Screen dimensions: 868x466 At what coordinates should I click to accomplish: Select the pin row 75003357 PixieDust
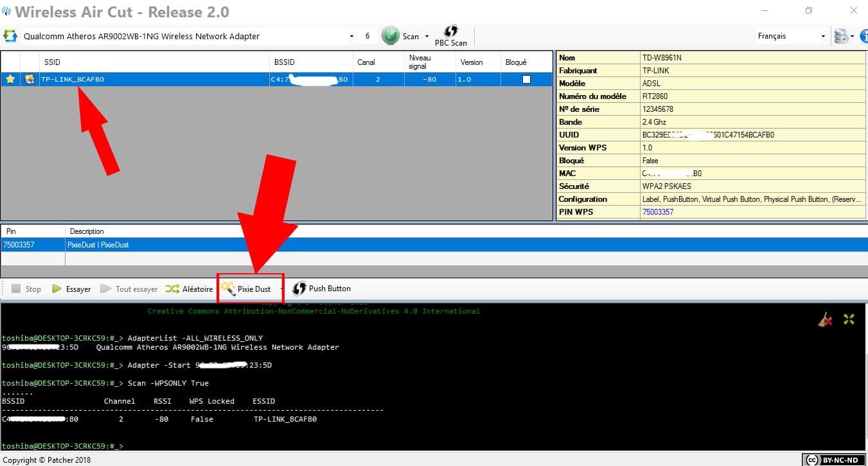pos(128,244)
